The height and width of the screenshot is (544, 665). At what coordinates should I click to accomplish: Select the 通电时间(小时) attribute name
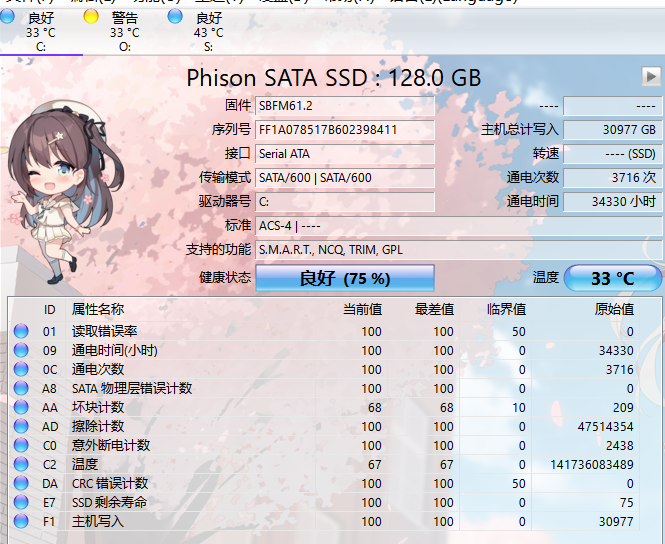(x=115, y=350)
